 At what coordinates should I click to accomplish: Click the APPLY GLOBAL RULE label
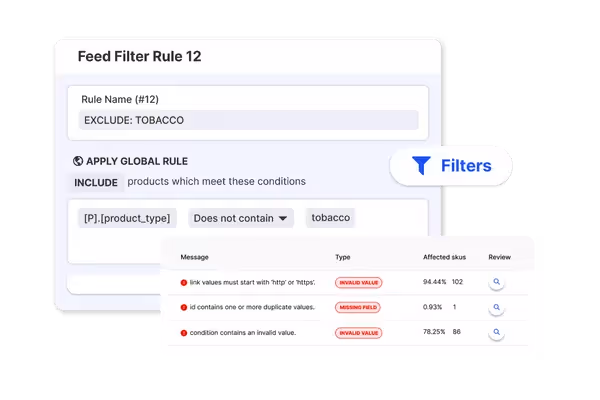pyautogui.click(x=137, y=161)
